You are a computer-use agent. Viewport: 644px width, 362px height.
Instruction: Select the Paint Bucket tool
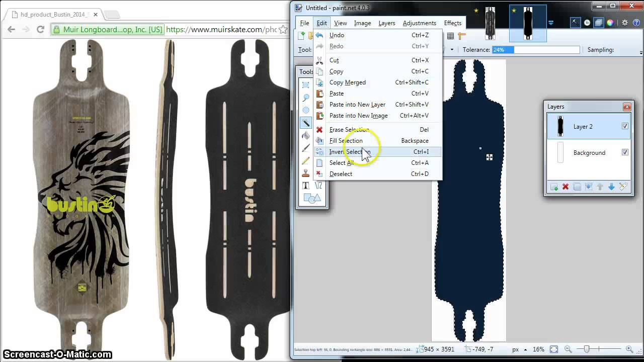point(305,135)
